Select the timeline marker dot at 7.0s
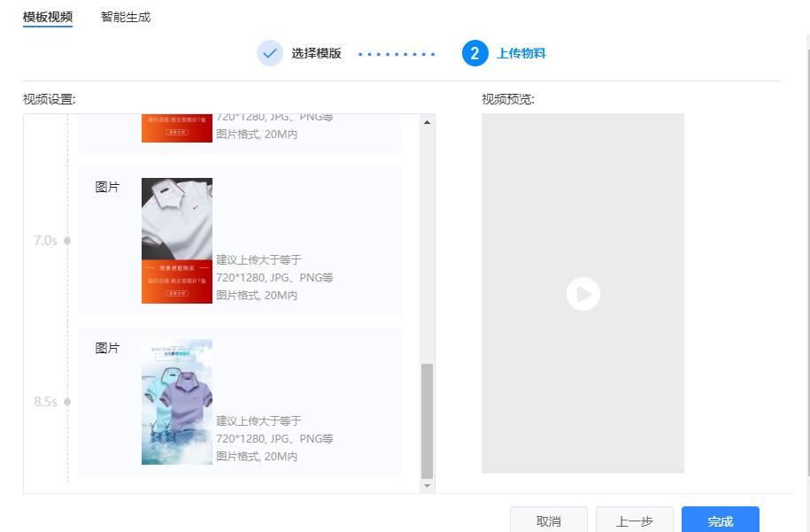The image size is (810, 532). click(68, 240)
